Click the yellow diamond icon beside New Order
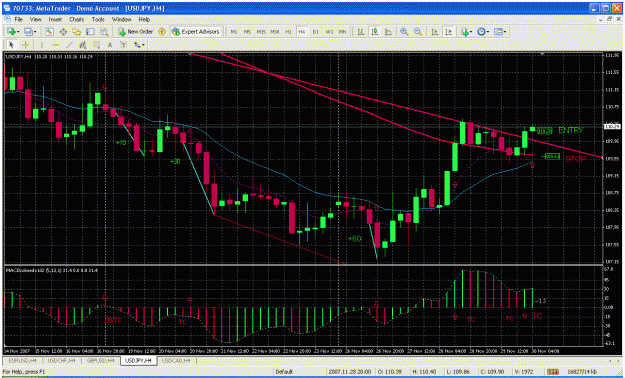 click(162, 32)
